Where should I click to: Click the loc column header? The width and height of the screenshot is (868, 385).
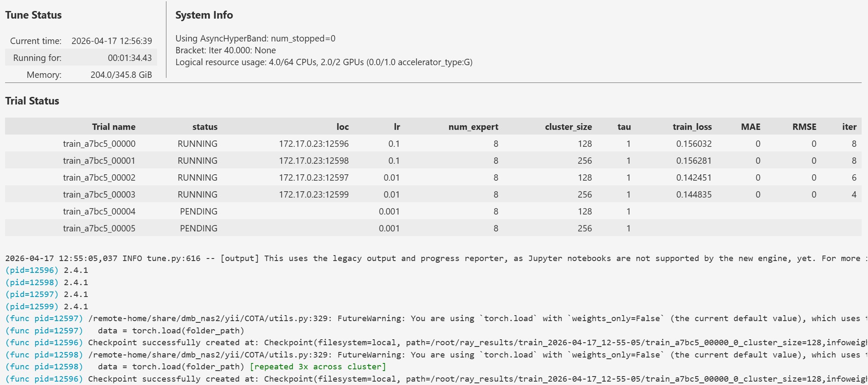coord(343,127)
